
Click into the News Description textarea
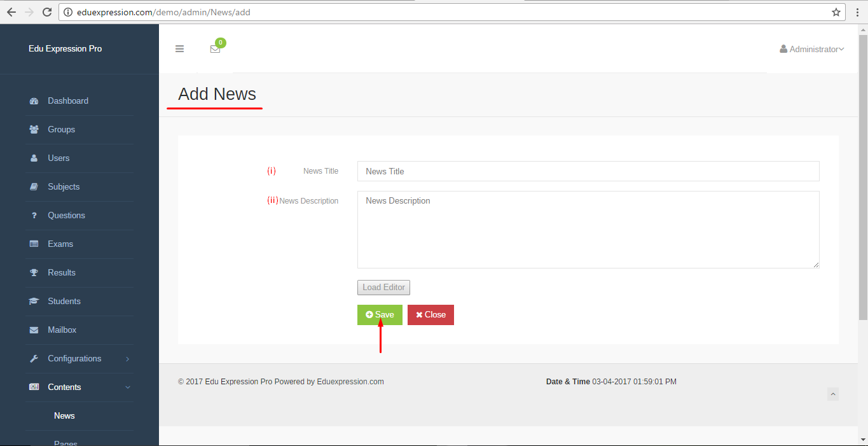click(x=588, y=230)
